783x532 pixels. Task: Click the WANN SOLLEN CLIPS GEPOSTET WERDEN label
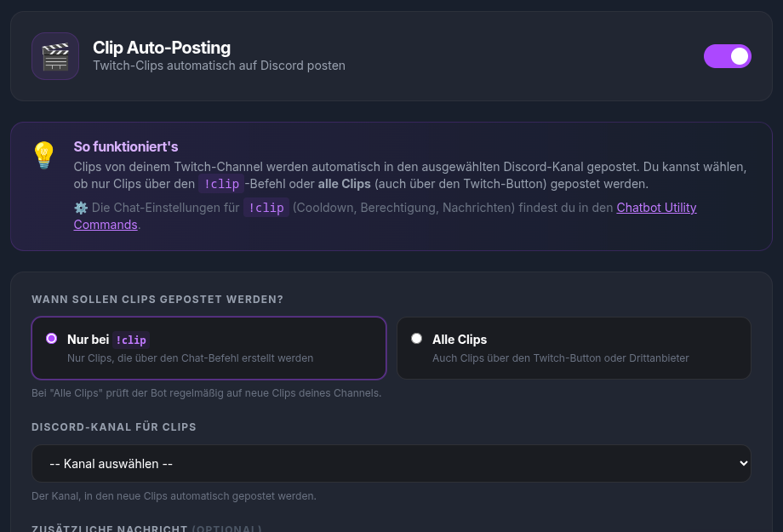157,299
